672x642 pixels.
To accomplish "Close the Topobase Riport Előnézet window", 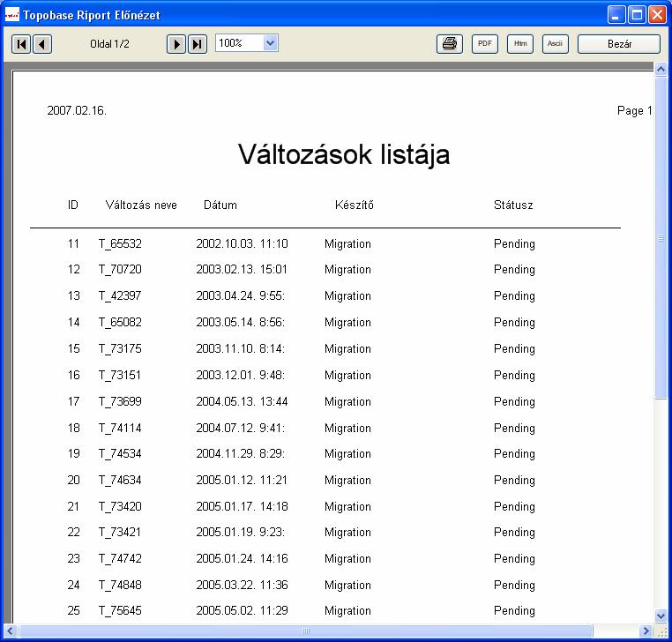I will pos(657,15).
